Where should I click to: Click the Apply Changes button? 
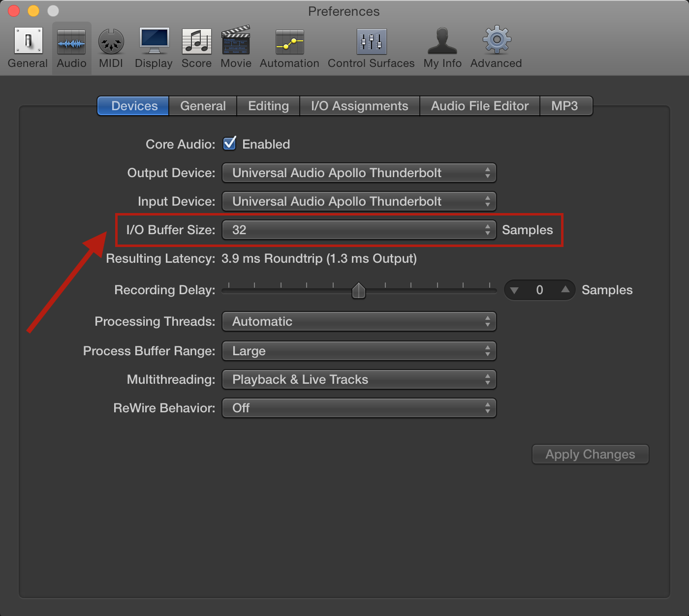pos(590,454)
